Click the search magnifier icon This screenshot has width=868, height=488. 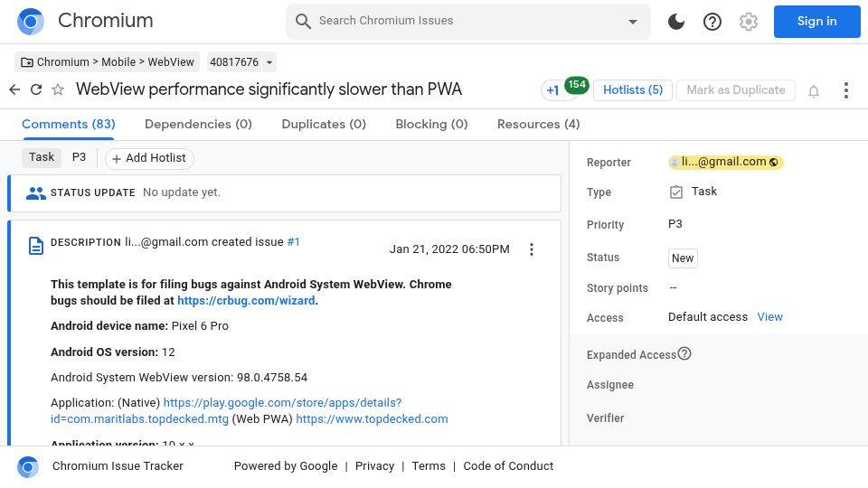pos(303,21)
